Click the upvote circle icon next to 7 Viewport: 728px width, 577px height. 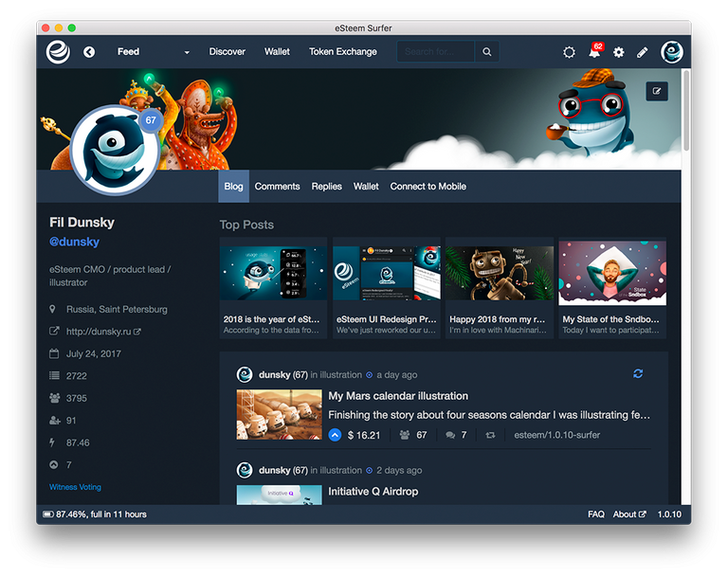(x=54, y=464)
